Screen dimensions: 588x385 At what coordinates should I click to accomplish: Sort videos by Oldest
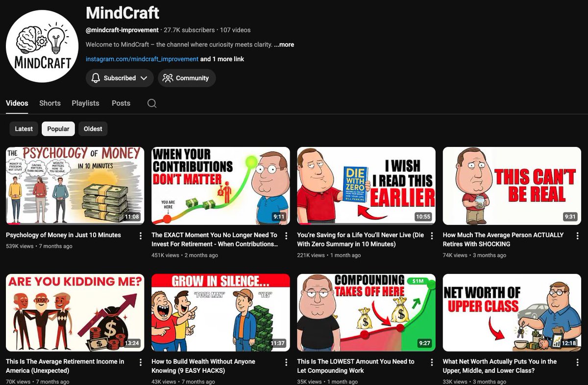(x=93, y=129)
